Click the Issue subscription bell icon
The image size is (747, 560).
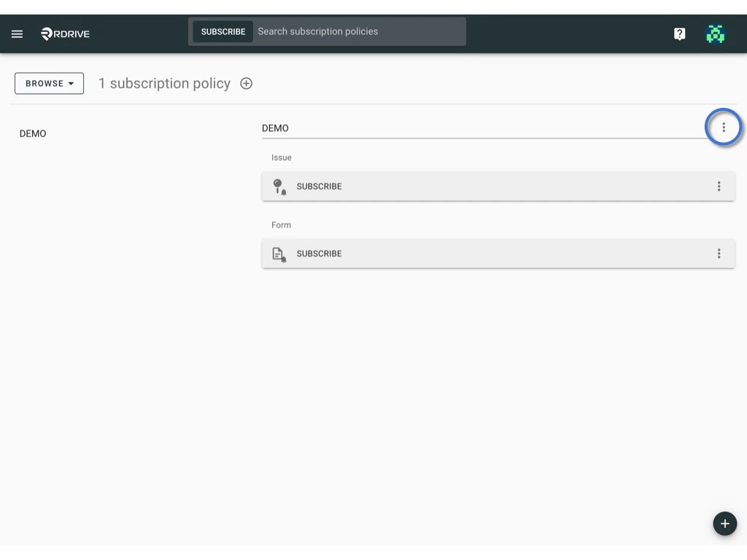(279, 186)
